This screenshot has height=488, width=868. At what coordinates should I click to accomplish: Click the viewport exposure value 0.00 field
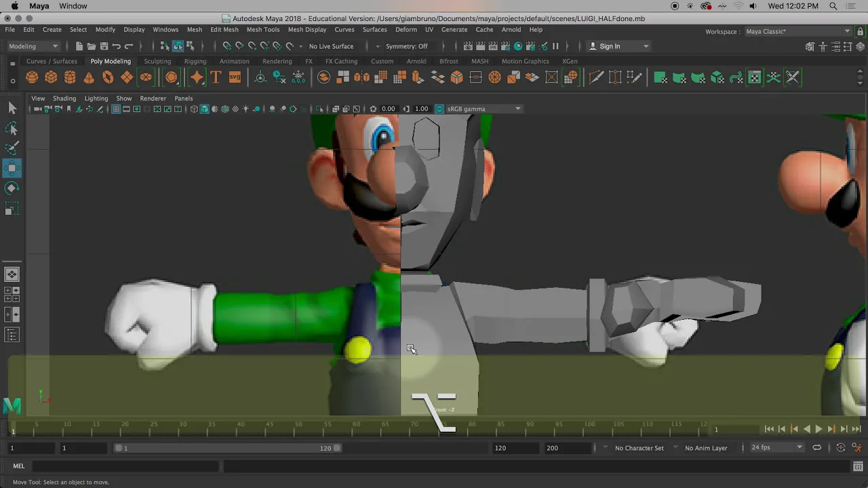tap(388, 109)
